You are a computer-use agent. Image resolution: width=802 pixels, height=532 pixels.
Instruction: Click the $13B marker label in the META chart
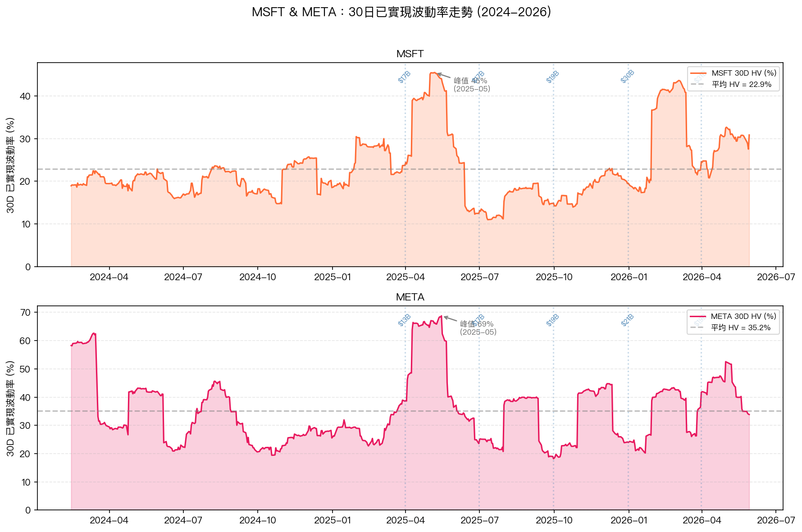click(x=404, y=320)
